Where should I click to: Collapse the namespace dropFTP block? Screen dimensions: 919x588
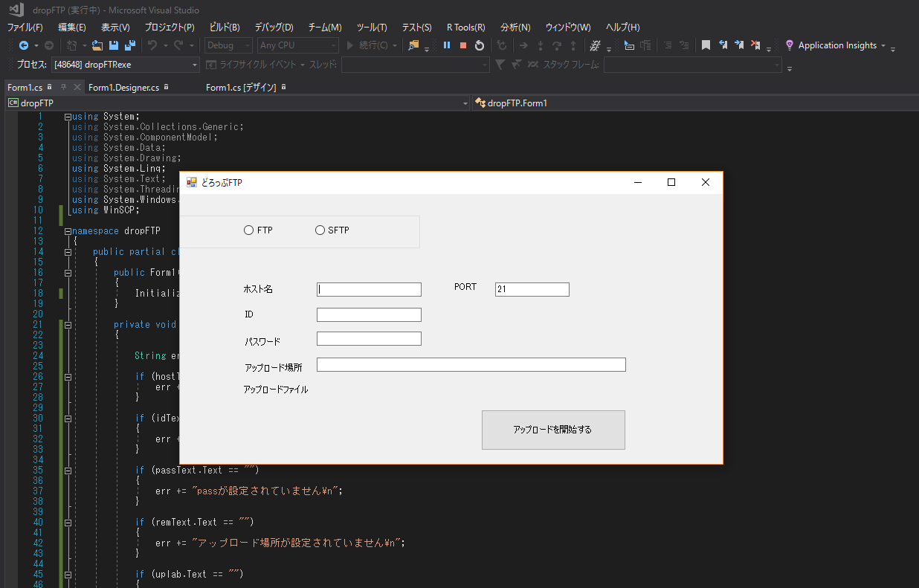coord(68,231)
